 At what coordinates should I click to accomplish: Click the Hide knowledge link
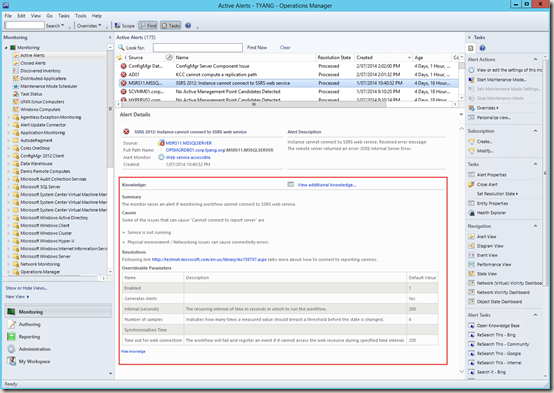point(133,351)
